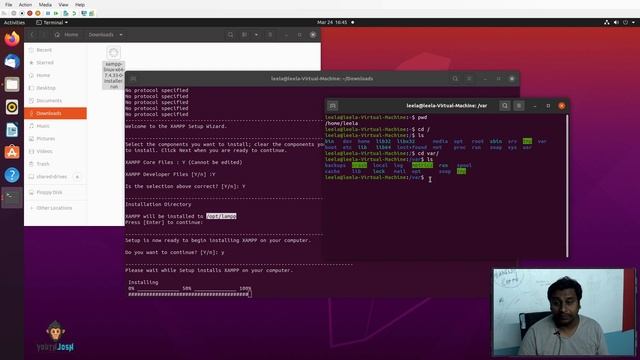Open Files from the dock

pyautogui.click(x=12, y=84)
